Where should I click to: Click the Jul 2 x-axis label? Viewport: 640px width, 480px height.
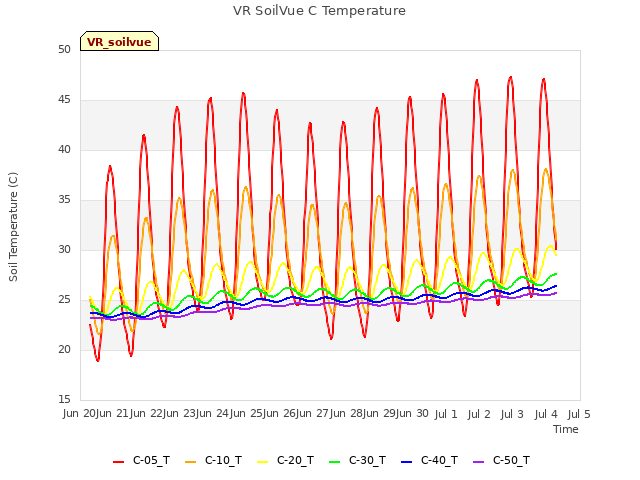pyautogui.click(x=480, y=414)
